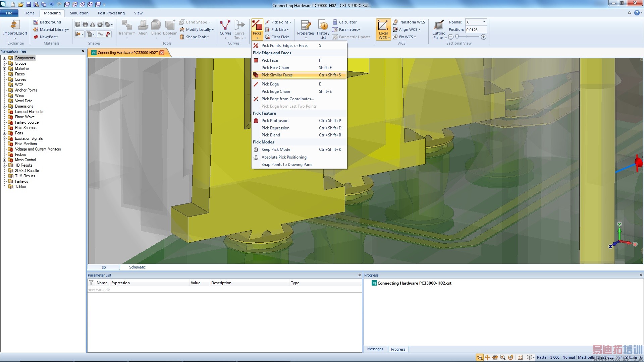Select the Local WCS button
The width and height of the screenshot is (644, 362).
(383, 25)
